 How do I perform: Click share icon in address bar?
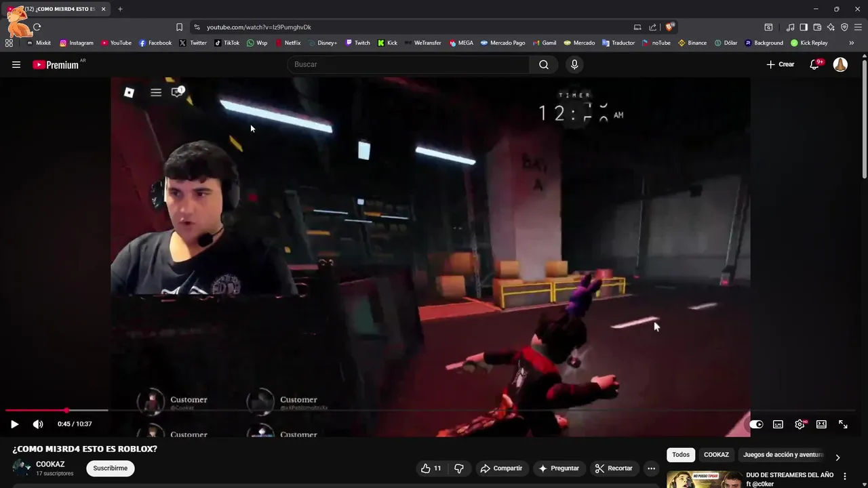(652, 27)
